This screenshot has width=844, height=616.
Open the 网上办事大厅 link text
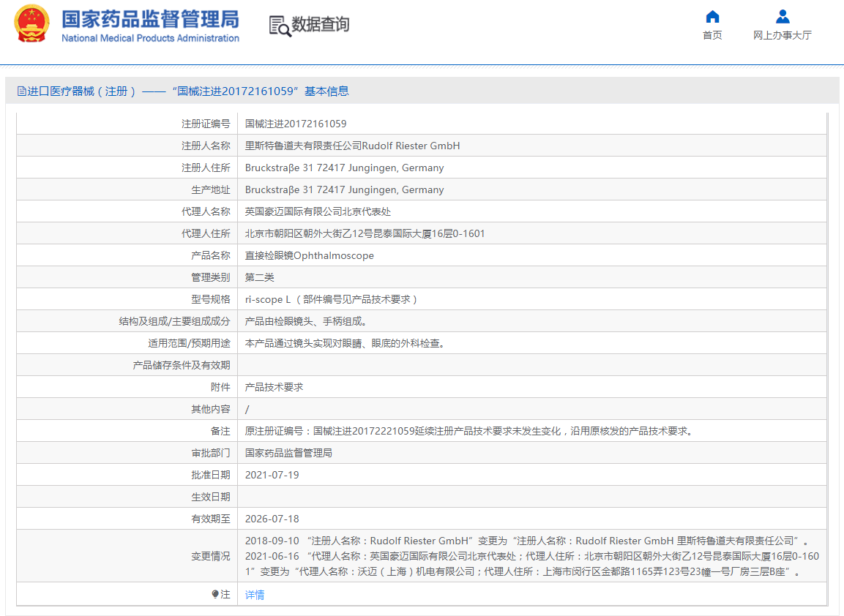click(782, 36)
